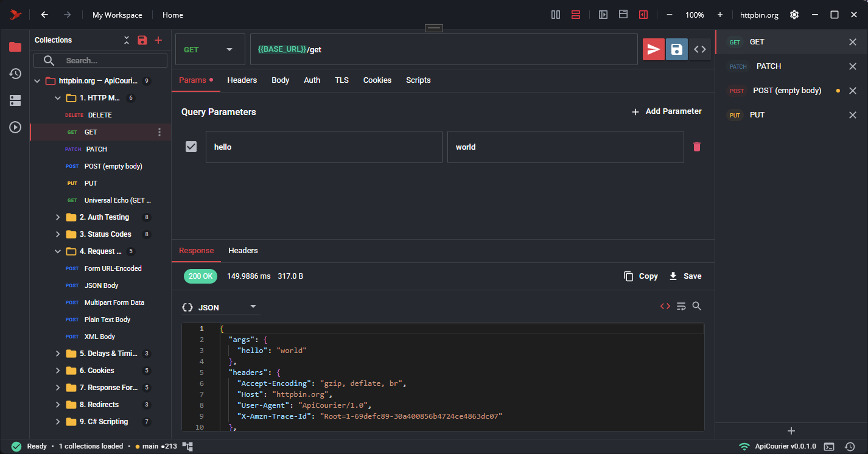Open the terminal console from status bar
Image resolution: width=868 pixels, height=454 pixels.
(x=829, y=447)
